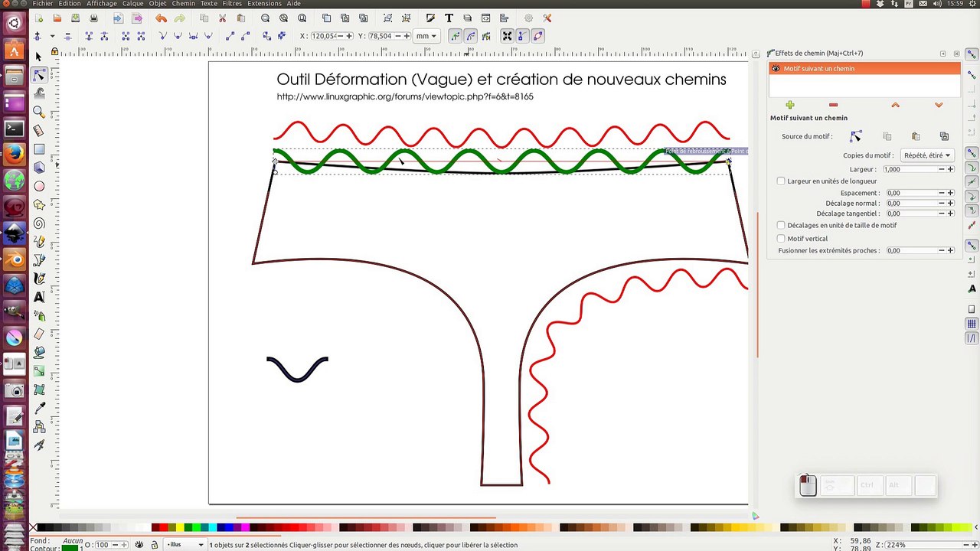The width and height of the screenshot is (980, 551).
Task: Click the Cut scissors icon
Action: [x=222, y=18]
